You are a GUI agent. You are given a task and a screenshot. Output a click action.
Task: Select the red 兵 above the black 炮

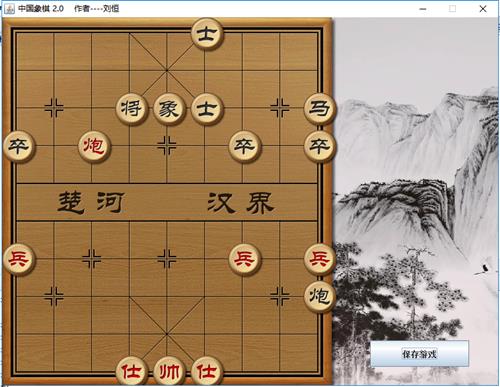coord(319,259)
